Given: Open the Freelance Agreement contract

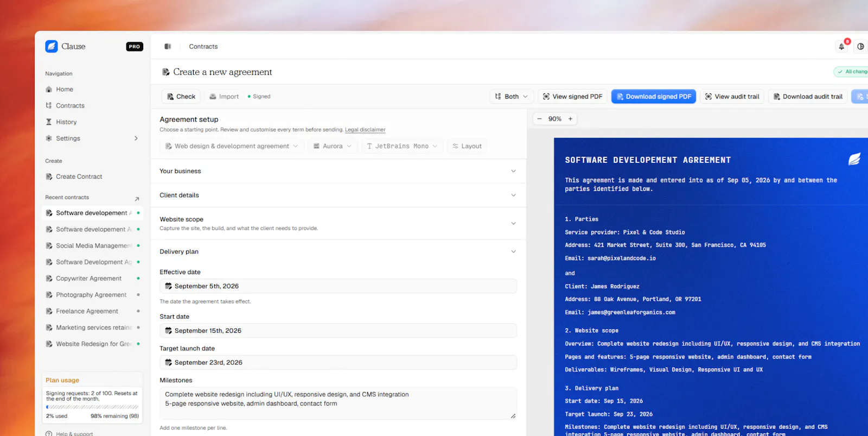Looking at the screenshot, I should tap(92, 311).
